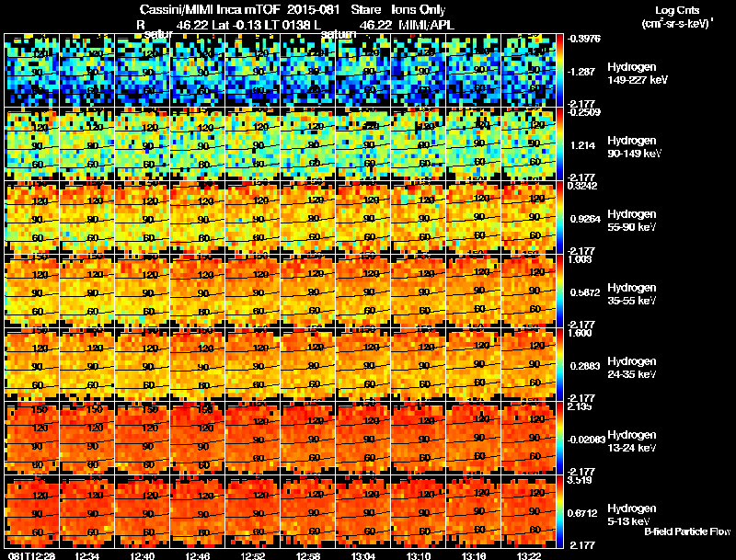
Task: Open the 55-90 keV image panel at 12:46
Action: pyautogui.click(x=197, y=218)
